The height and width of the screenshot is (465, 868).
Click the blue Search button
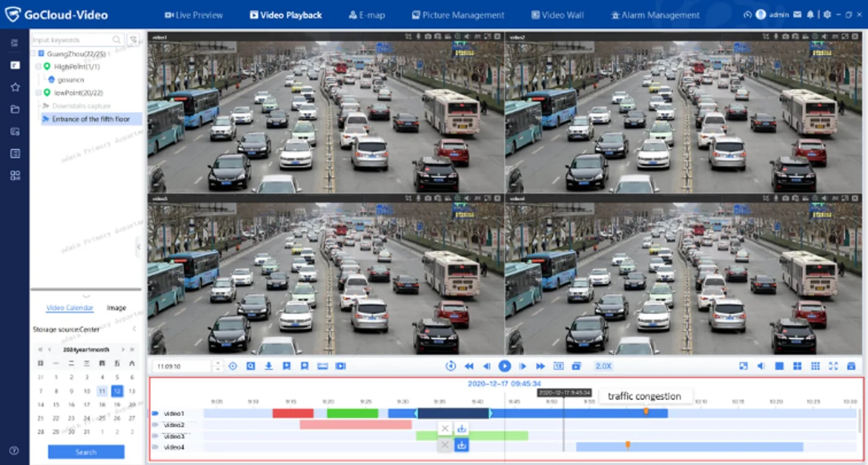(x=86, y=452)
